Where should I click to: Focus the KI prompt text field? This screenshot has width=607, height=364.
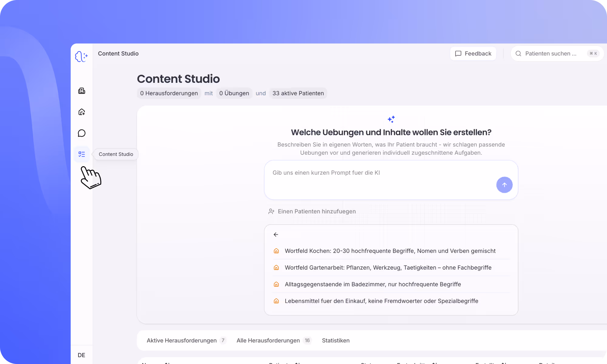pyautogui.click(x=379, y=179)
